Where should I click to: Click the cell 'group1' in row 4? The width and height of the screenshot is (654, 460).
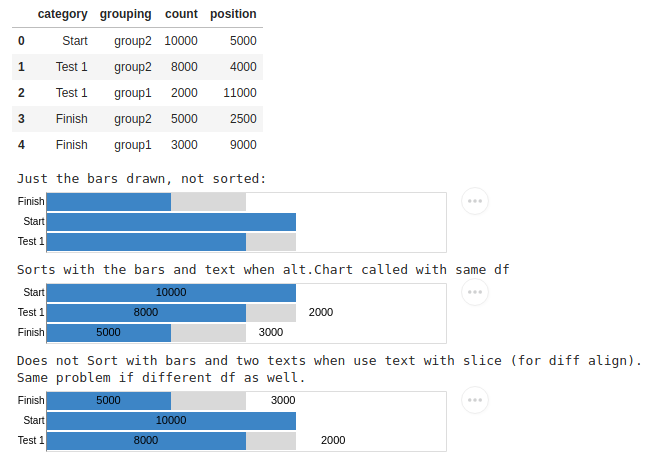[x=133, y=145]
